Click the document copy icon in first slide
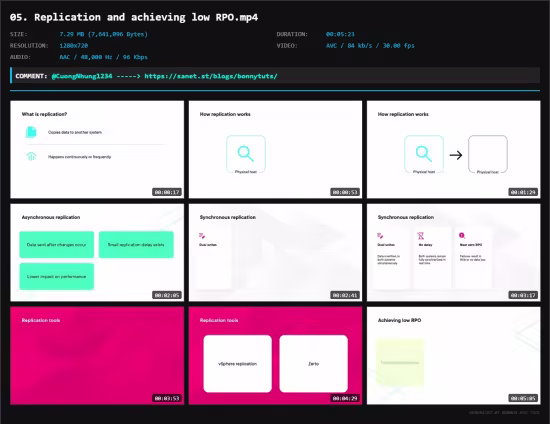This screenshot has height=424, width=550. 31,132
